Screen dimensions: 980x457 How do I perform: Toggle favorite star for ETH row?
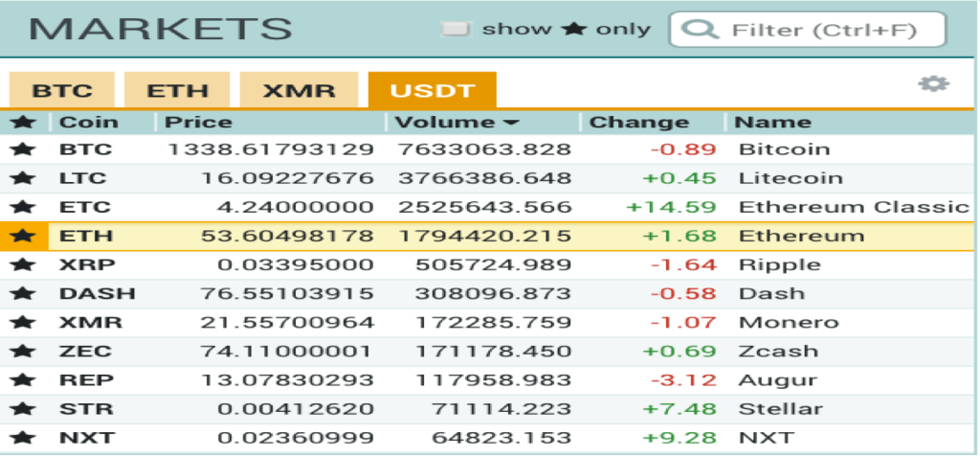(x=23, y=236)
